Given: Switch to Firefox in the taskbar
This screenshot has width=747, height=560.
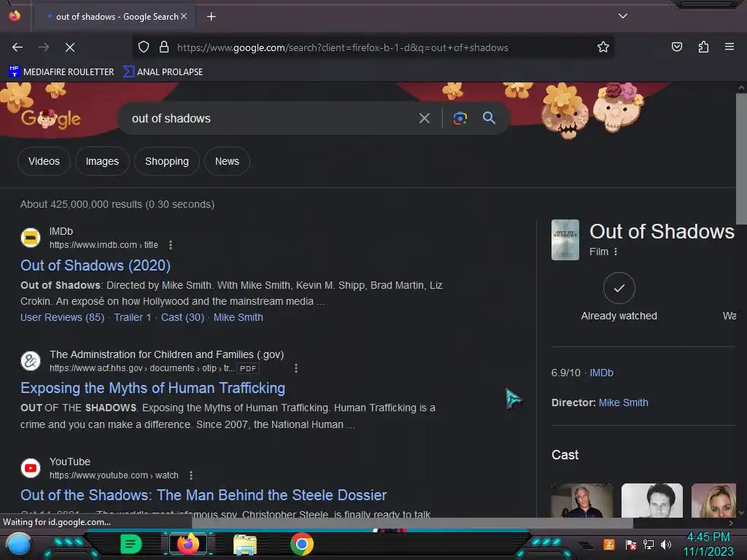Looking at the screenshot, I should [x=188, y=544].
